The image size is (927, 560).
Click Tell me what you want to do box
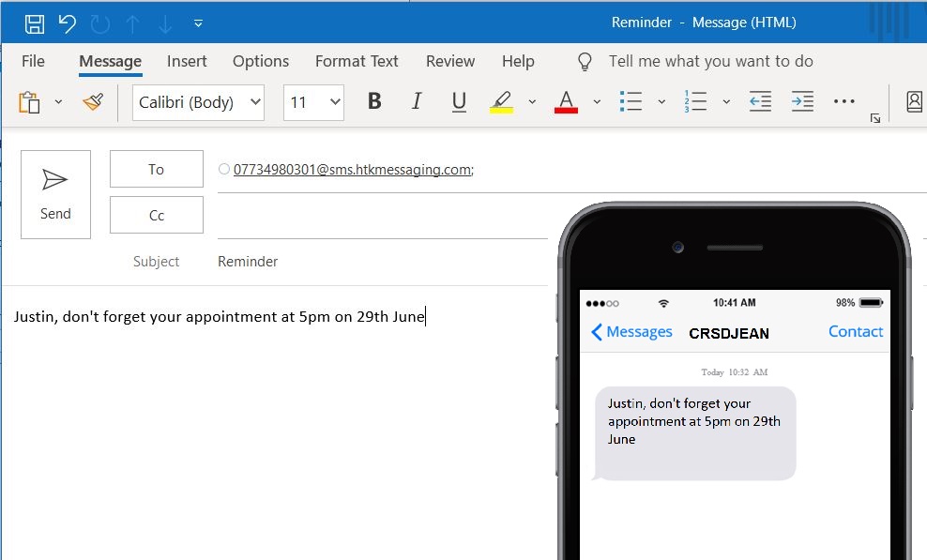coord(710,61)
